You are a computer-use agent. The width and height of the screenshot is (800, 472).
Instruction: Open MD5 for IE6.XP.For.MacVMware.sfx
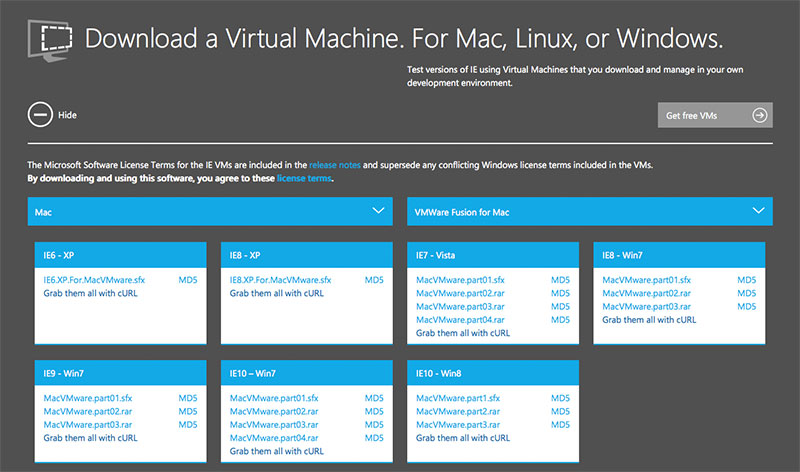click(x=188, y=280)
